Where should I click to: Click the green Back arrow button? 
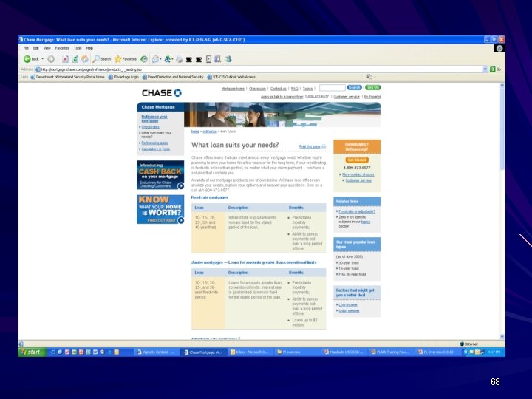(27, 59)
